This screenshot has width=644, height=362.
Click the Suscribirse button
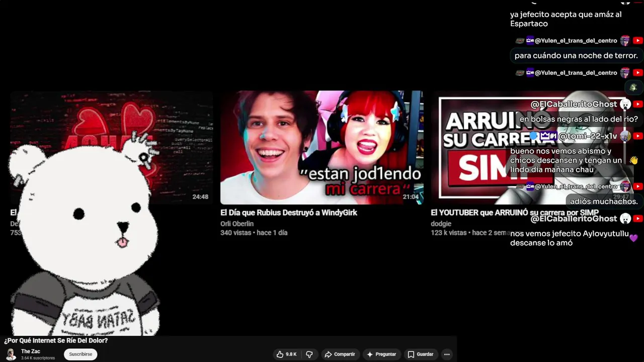tap(80, 354)
